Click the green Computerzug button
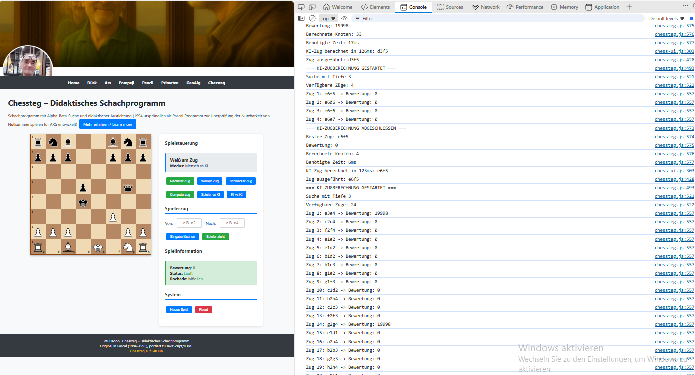 [180, 195]
